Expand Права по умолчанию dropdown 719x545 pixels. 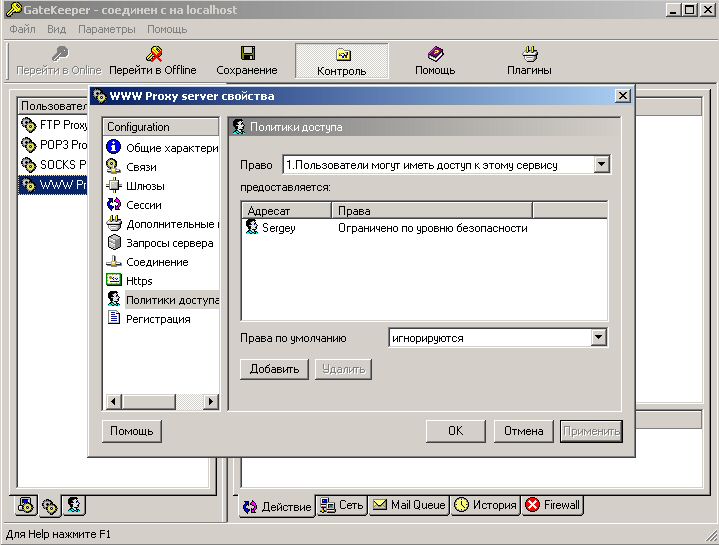pos(598,338)
